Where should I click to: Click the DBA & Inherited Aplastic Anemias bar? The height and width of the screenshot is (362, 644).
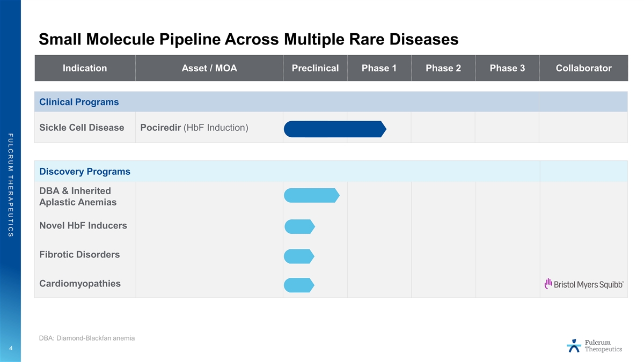(x=311, y=196)
